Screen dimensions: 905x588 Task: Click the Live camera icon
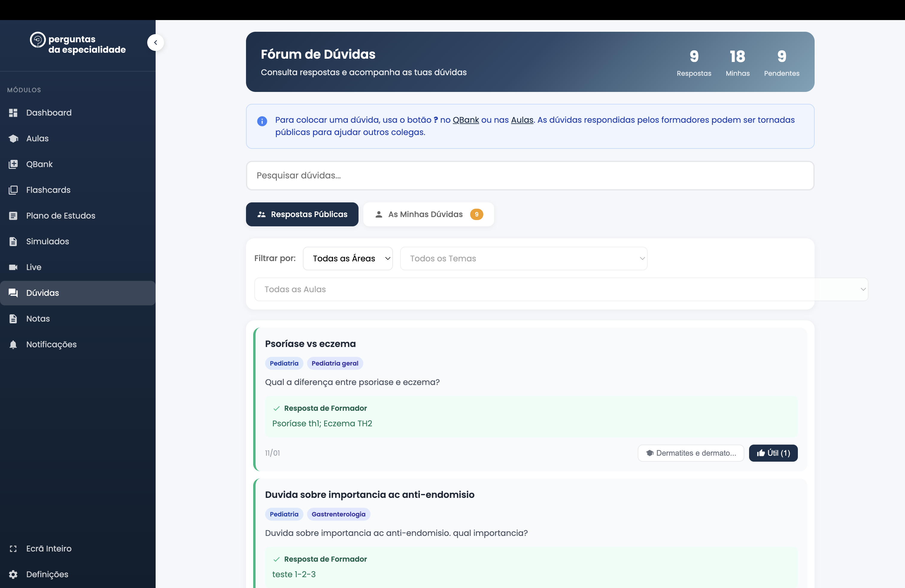(x=13, y=267)
